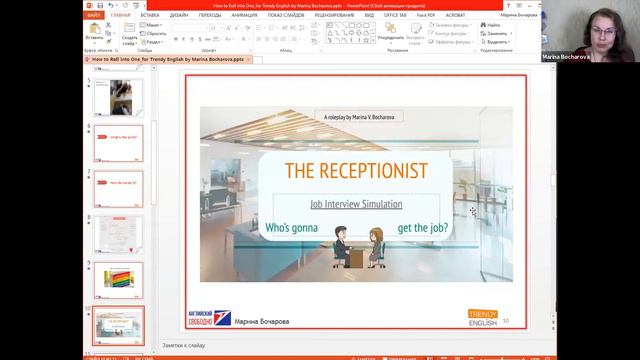Viewport: 640px width, 360px height.
Task: Click the Copy icon in clipboard group
Action: (108, 33)
